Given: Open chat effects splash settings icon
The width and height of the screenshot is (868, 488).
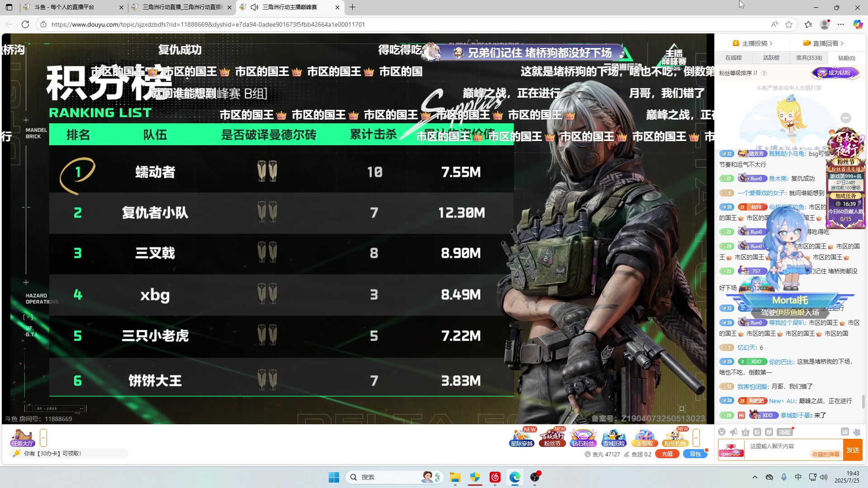Looking at the screenshot, I should click(856, 432).
